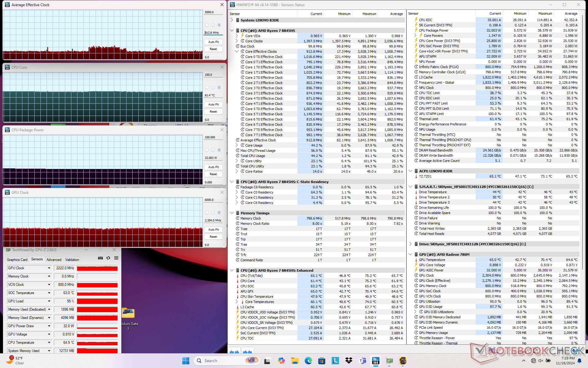Collapse the Core Effective Clocks list

click(x=237, y=52)
